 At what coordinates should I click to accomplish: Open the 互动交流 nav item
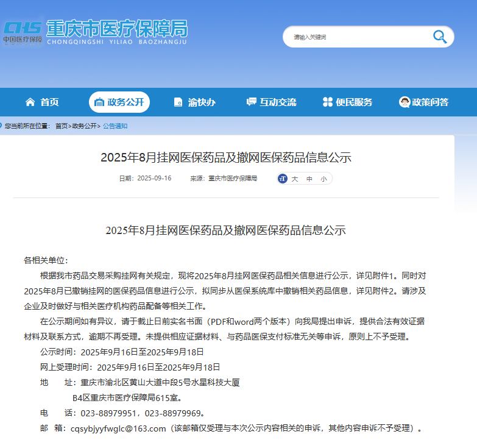pos(271,102)
